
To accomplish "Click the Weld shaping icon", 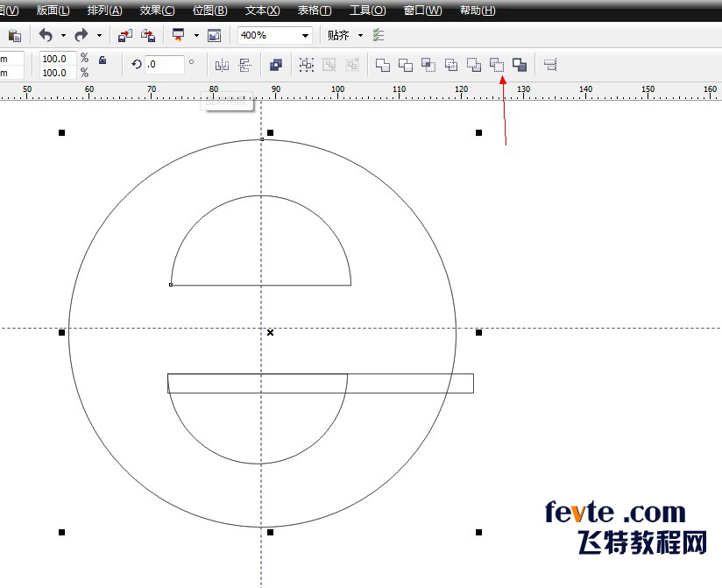I will click(x=383, y=65).
